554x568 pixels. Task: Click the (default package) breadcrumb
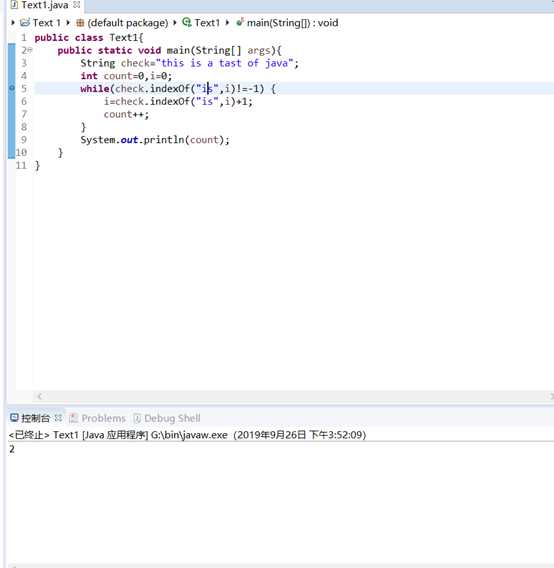pyautogui.click(x=128, y=23)
